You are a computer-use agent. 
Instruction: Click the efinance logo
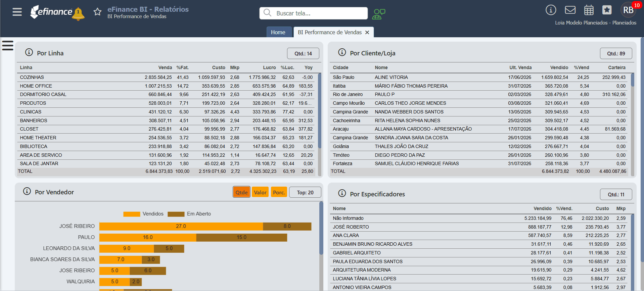tap(51, 12)
